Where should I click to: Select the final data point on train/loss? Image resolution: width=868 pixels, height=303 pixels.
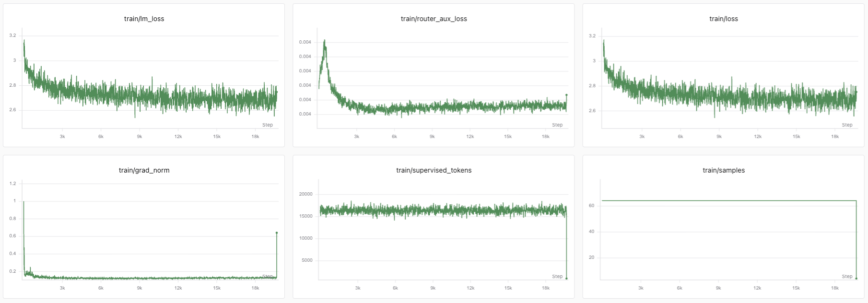tap(856, 92)
